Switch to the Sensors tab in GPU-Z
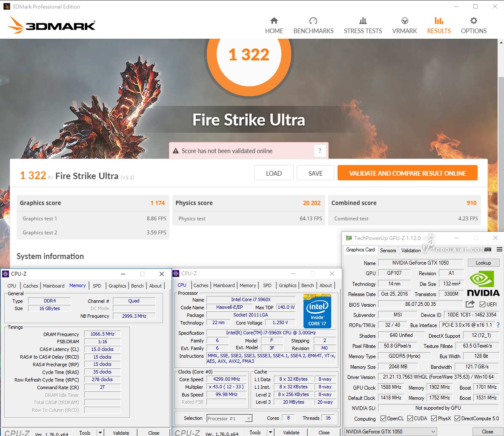 point(388,250)
